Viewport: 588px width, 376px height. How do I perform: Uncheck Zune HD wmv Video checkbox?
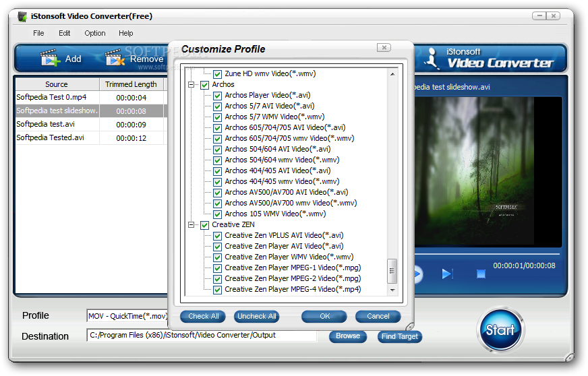(x=218, y=74)
